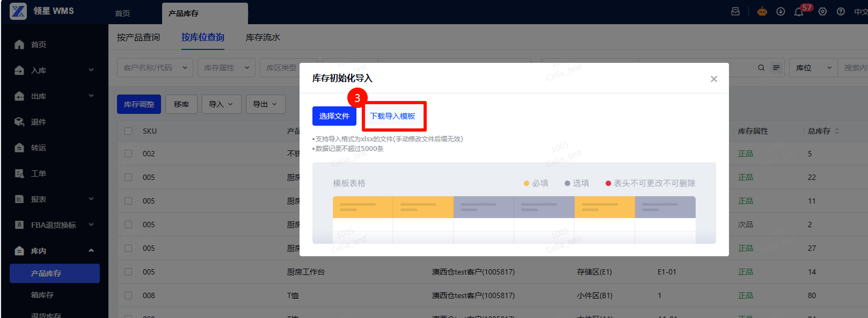Screen dimensions: 868x318
Task: Focus the 搜索内容 search input field
Action: coord(853,68)
